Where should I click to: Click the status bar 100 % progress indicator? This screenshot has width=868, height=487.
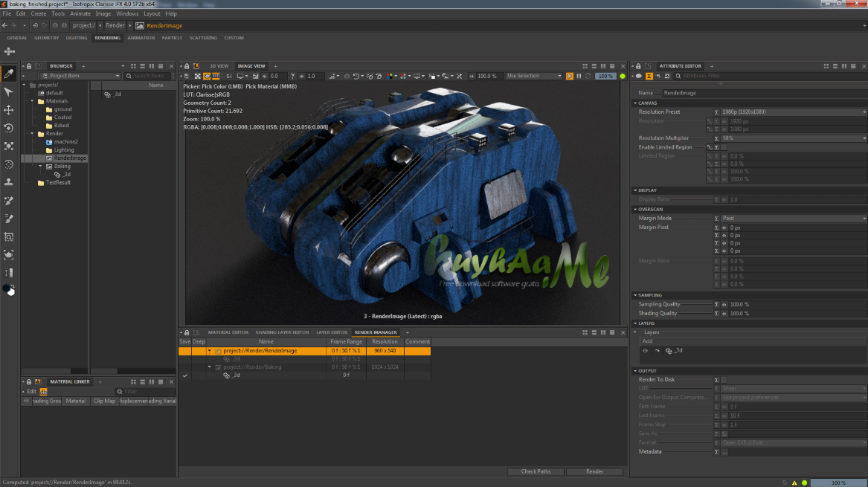(839, 483)
